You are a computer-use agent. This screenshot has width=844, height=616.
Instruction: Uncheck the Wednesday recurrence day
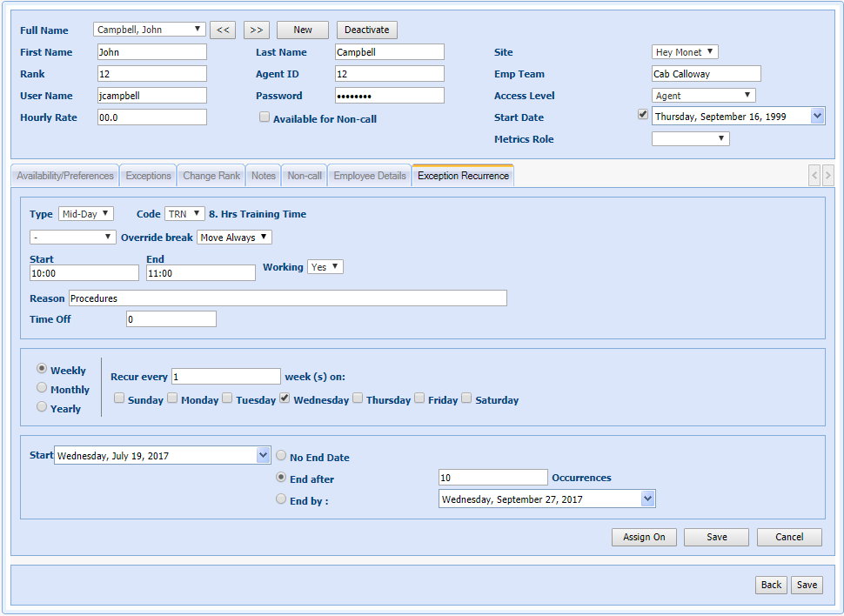(285, 398)
